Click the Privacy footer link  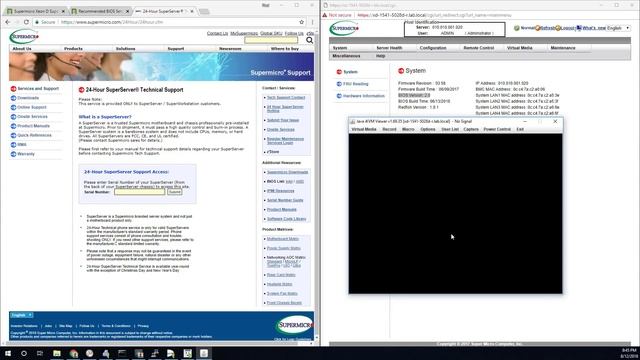143,326
